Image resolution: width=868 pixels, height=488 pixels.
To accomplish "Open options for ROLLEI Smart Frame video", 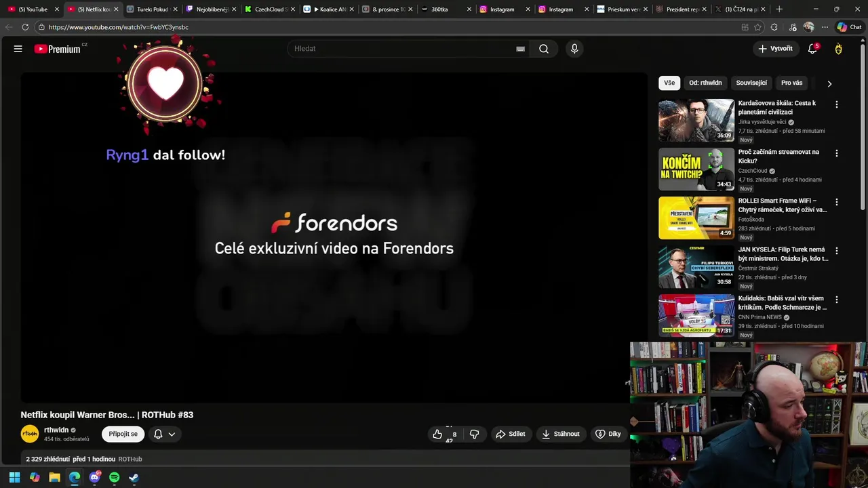I will point(836,202).
